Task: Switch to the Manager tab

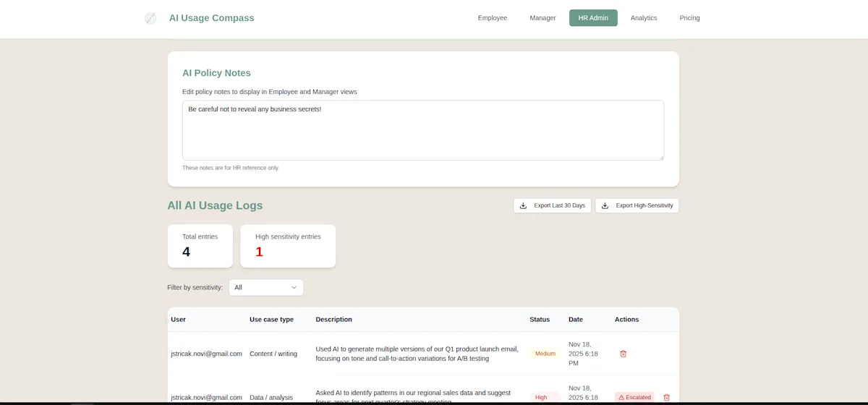Action: 542,18
